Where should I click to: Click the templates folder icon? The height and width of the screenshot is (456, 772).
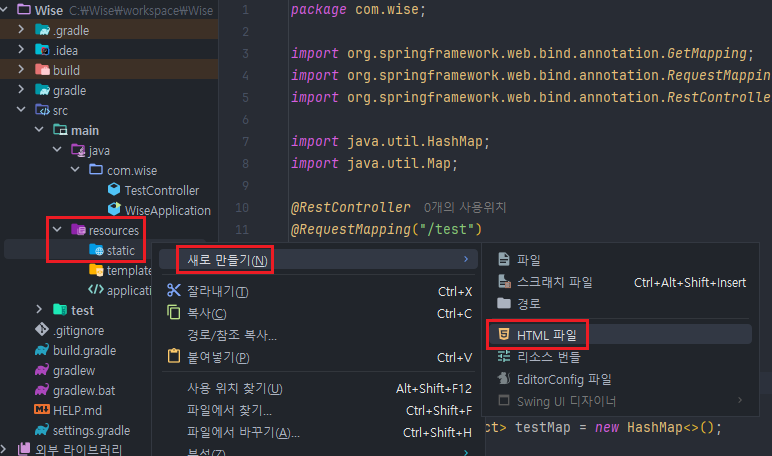(x=96, y=270)
